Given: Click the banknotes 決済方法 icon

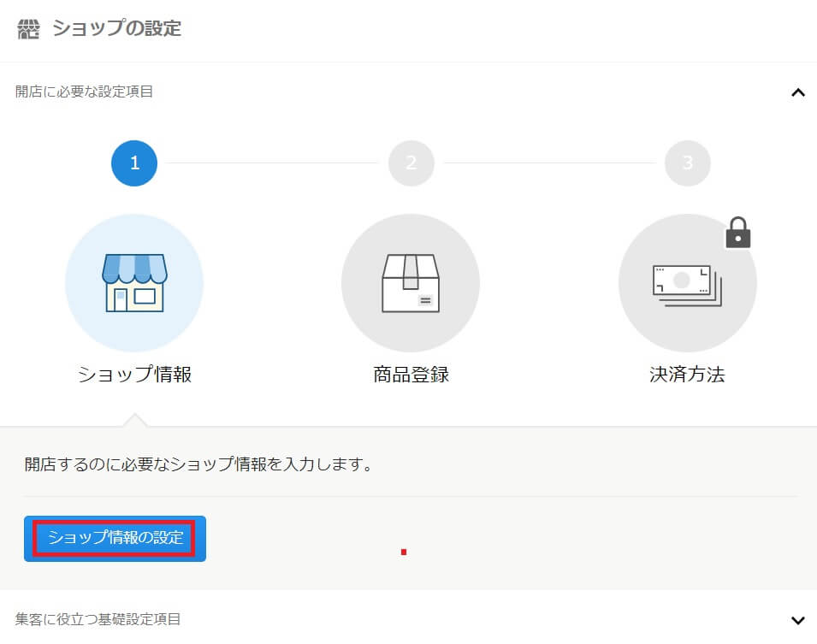Looking at the screenshot, I should 687,283.
